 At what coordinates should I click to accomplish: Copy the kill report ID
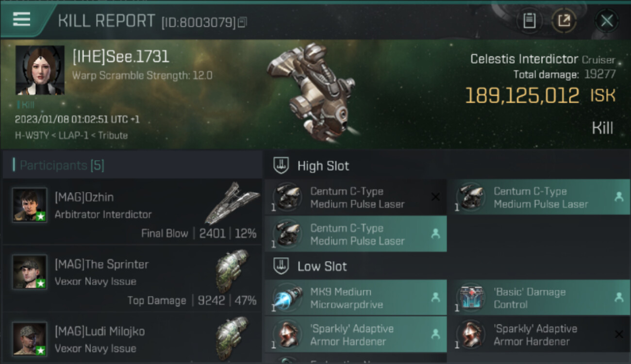242,22
